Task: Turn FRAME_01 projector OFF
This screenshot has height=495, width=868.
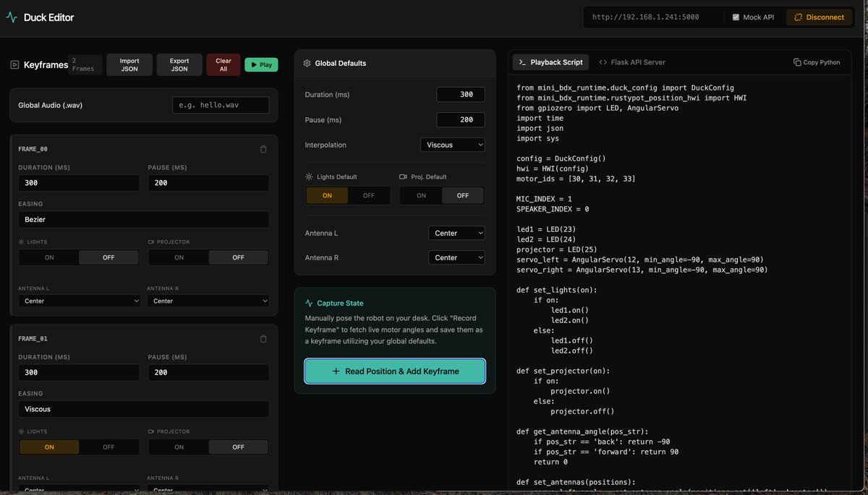Action: click(x=238, y=447)
